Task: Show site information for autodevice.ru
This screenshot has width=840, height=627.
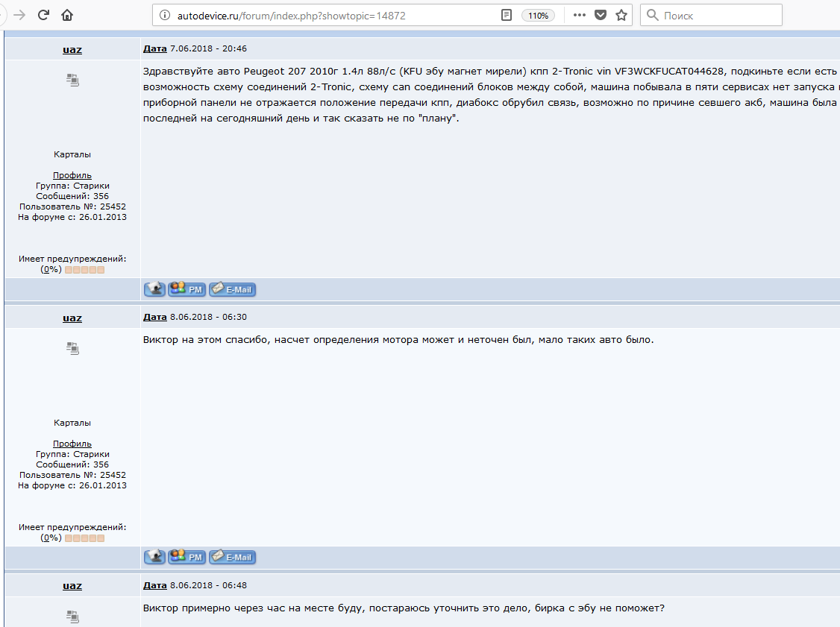Action: pos(166,16)
